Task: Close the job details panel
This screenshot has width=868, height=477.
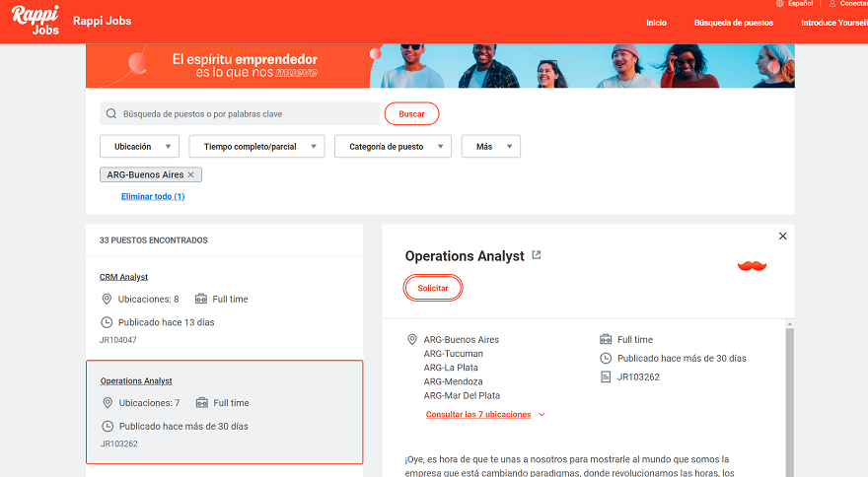Action: [x=783, y=236]
